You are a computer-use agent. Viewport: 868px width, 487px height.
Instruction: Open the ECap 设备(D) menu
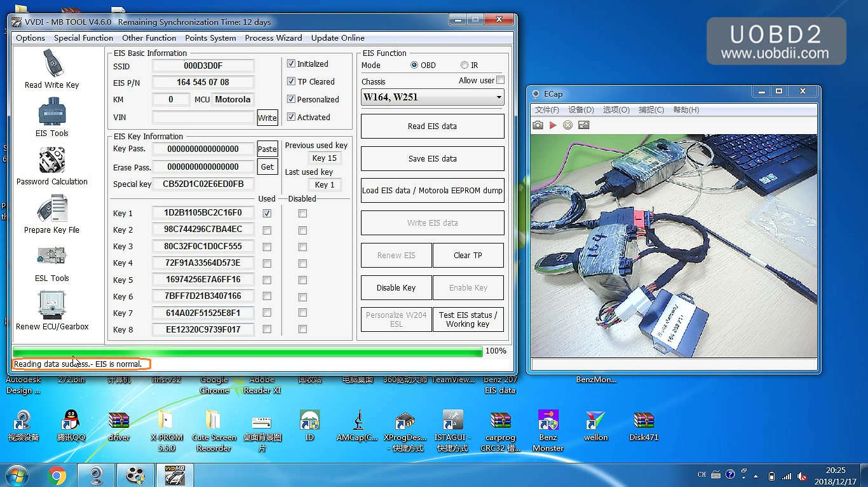(x=581, y=110)
